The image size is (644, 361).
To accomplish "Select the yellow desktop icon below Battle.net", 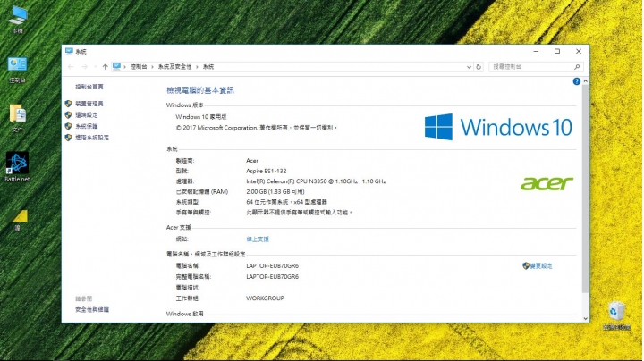I will click(x=18, y=220).
